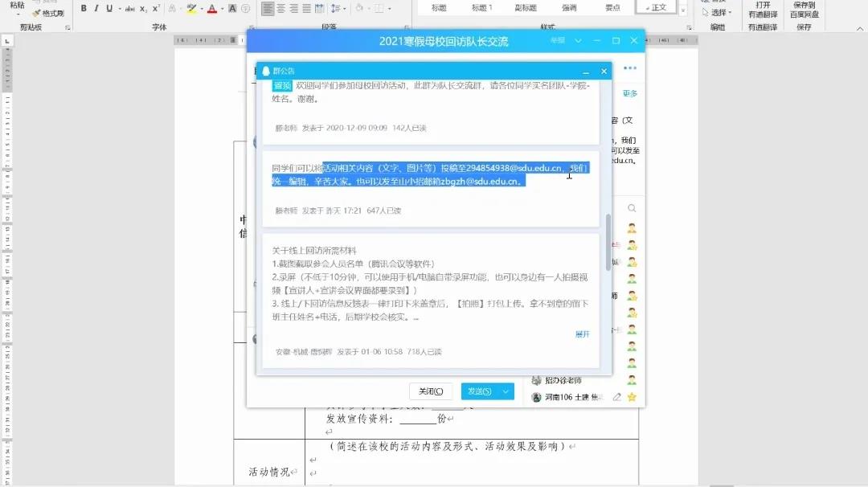868x487 pixels.
Task: Select the 标题 1 style
Action: (x=482, y=8)
